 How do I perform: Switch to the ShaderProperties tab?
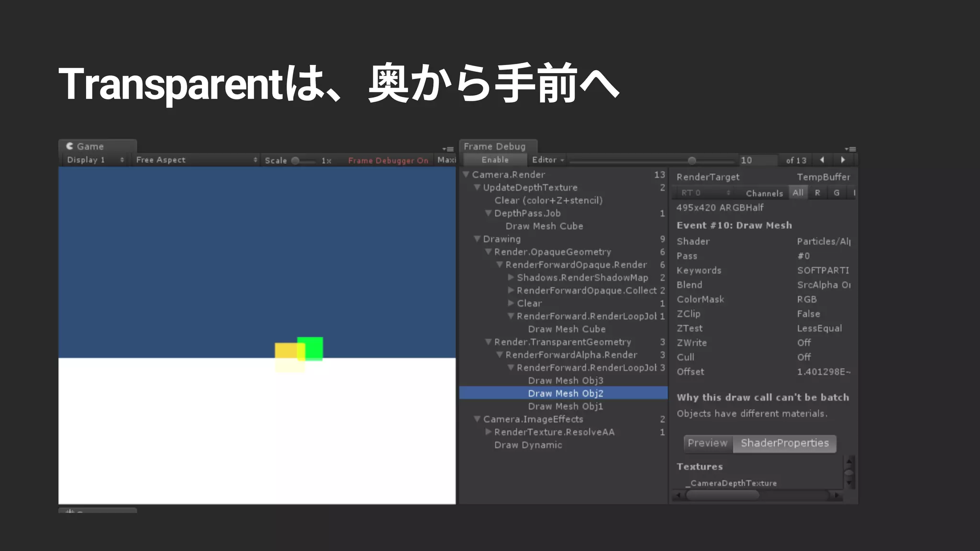[784, 443]
